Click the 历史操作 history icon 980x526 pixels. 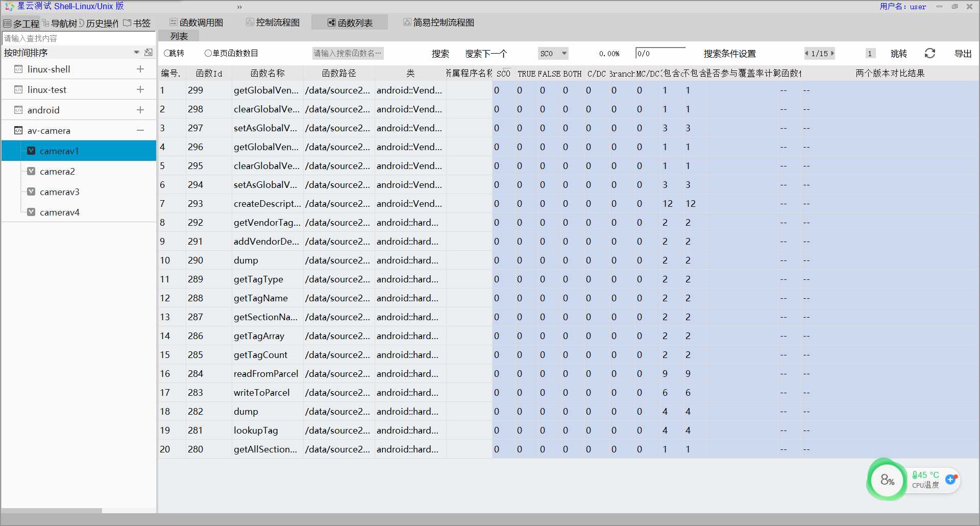(x=82, y=23)
